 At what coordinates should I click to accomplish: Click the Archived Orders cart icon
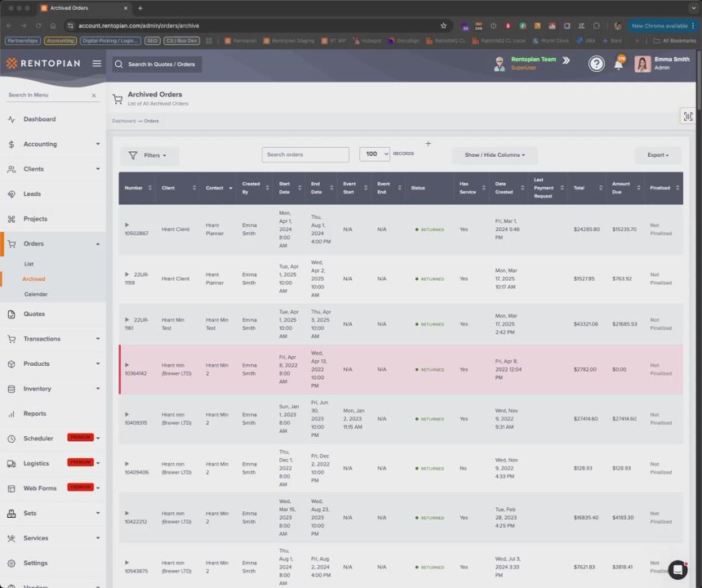[118, 99]
